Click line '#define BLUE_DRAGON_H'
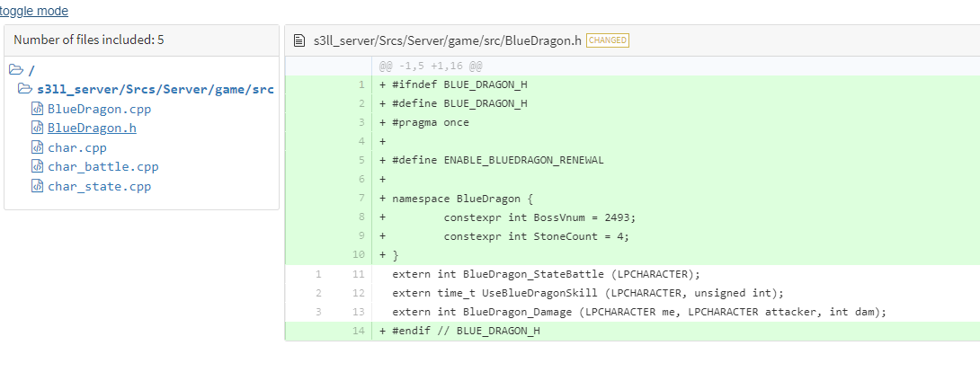Screen dimensions: 980x372 [x=459, y=103]
